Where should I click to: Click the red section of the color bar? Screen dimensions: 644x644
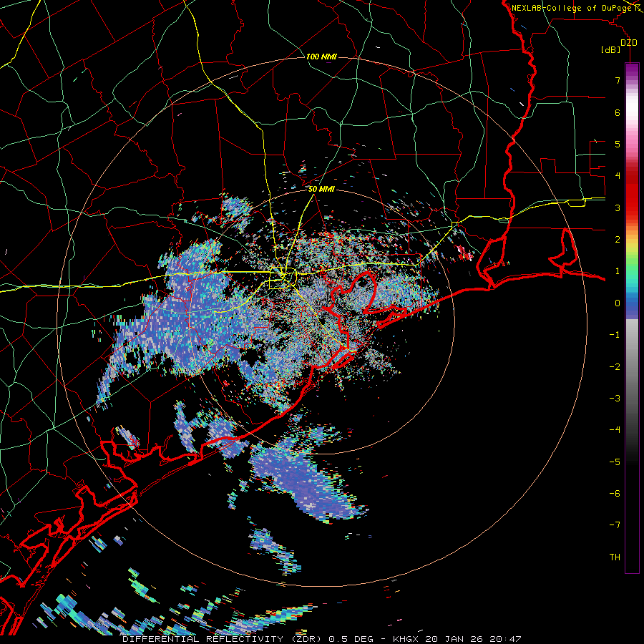point(632,193)
